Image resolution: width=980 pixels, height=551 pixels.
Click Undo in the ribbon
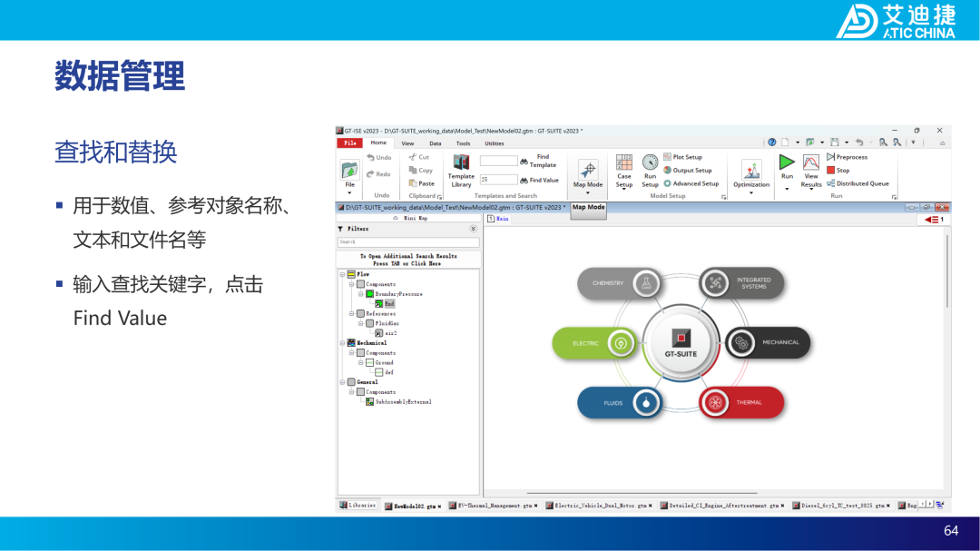coord(379,158)
